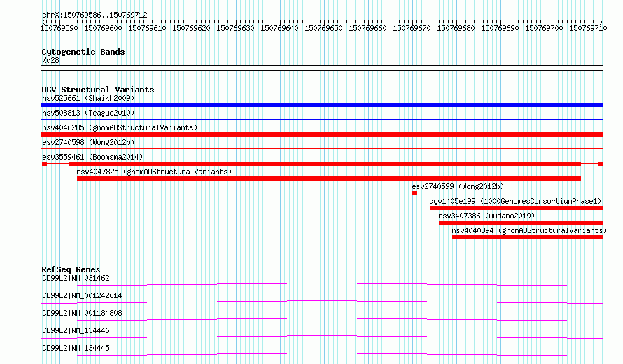
Task: Open gene transcript CD99L2|NM_134445
Action: [x=76, y=348]
